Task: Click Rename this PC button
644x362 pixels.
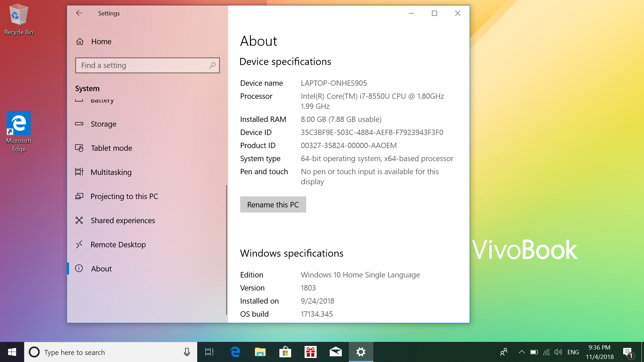Action: pos(273,204)
